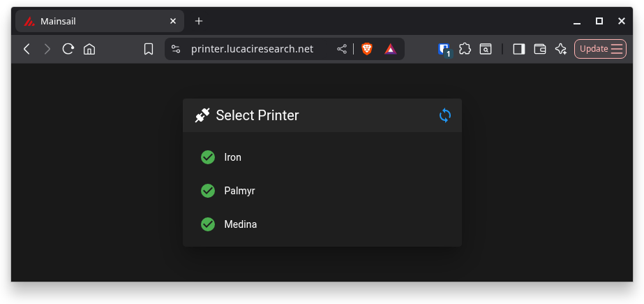Go back to previous page
Image resolution: width=644 pixels, height=304 pixels.
(27, 50)
